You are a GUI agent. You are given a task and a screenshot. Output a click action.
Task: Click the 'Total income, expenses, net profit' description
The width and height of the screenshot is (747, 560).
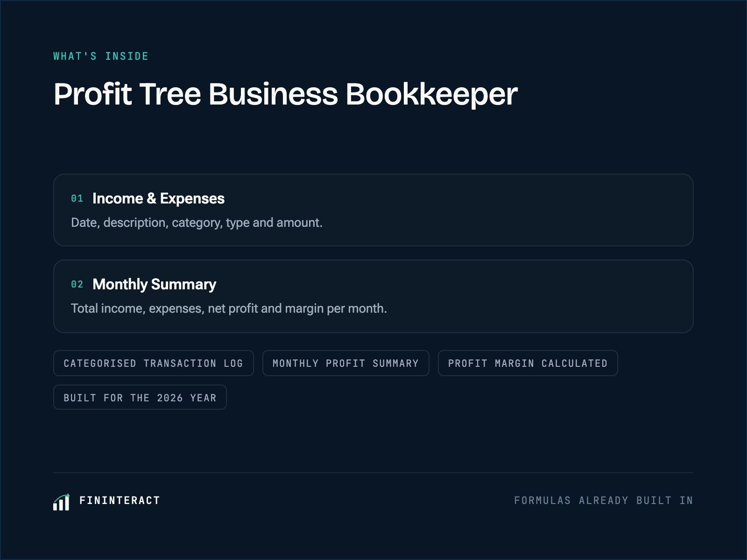(x=229, y=309)
